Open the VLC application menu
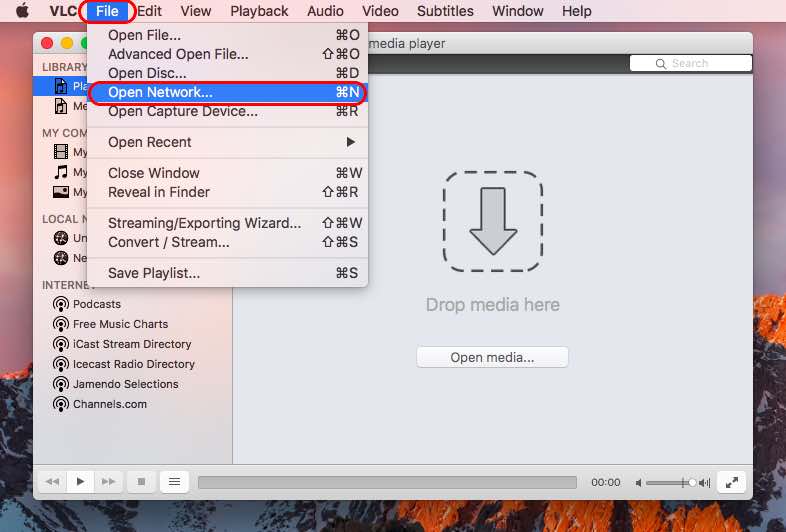The image size is (786, 532). [63, 11]
